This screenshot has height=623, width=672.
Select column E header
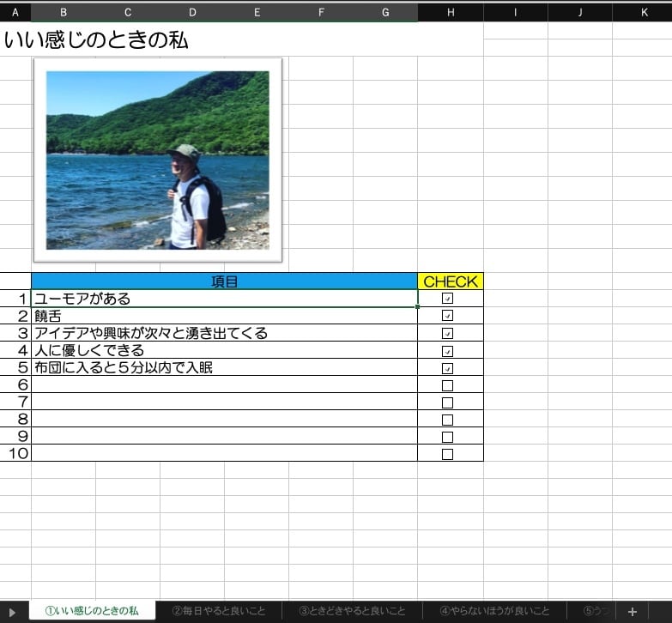click(x=257, y=12)
